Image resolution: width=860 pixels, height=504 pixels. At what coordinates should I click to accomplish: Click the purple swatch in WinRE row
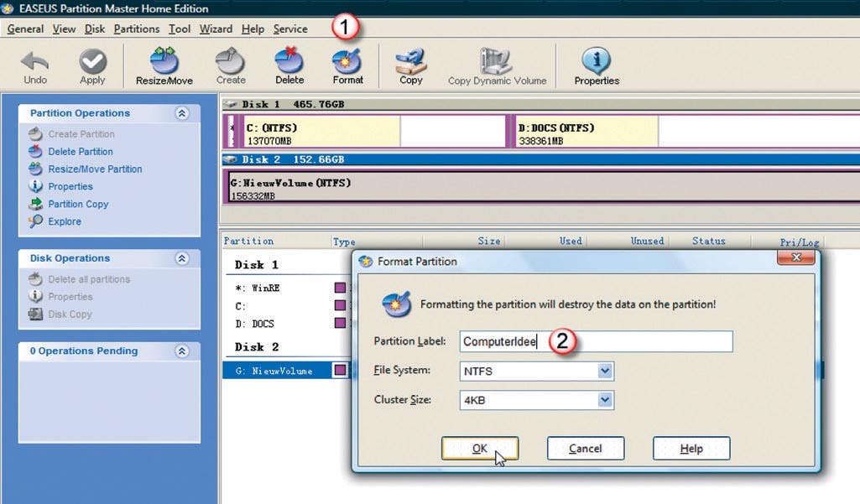click(340, 288)
